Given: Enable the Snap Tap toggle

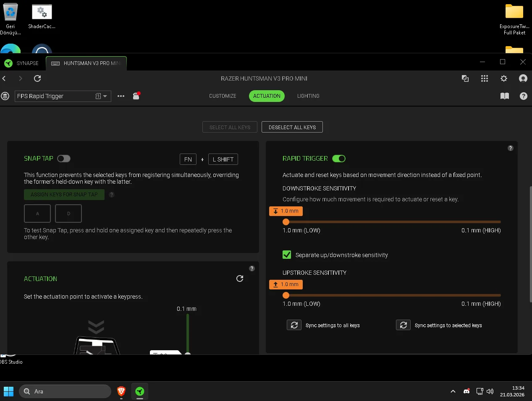Looking at the screenshot, I should (64, 159).
